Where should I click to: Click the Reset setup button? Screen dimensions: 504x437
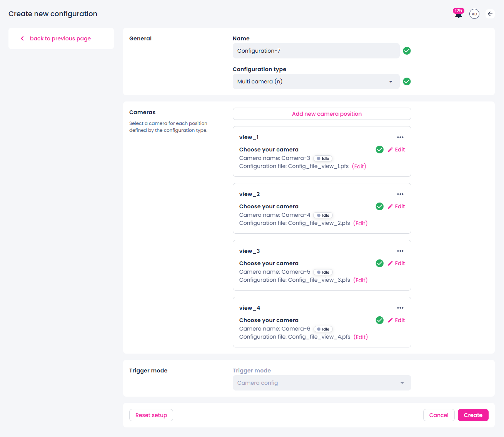151,415
